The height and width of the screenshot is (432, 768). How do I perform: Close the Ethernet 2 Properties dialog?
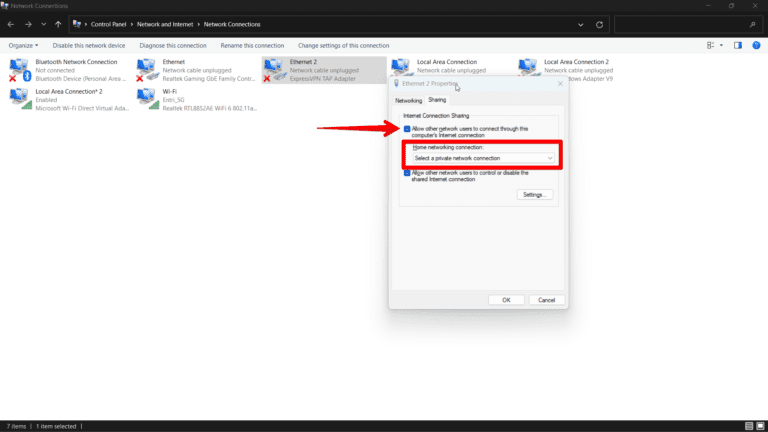(560, 84)
